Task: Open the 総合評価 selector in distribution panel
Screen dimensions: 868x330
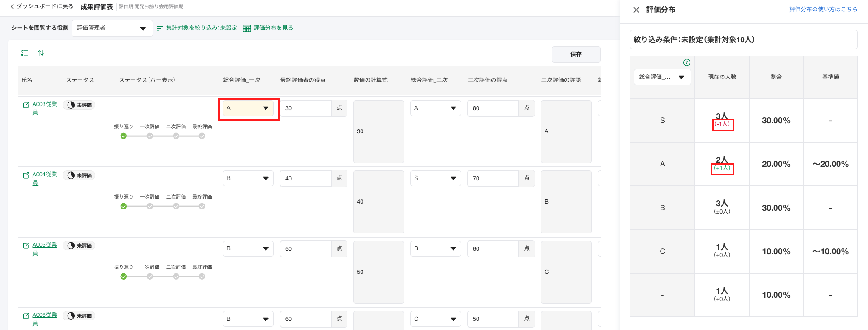Action: (x=662, y=77)
